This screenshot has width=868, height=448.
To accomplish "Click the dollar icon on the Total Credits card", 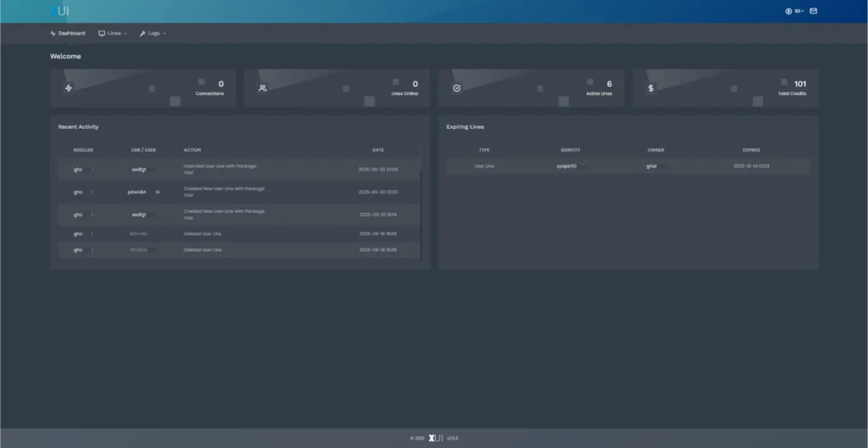I will point(651,88).
